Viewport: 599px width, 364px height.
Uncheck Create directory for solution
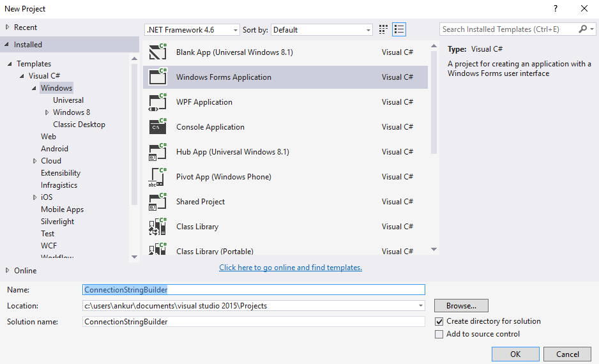coord(439,322)
